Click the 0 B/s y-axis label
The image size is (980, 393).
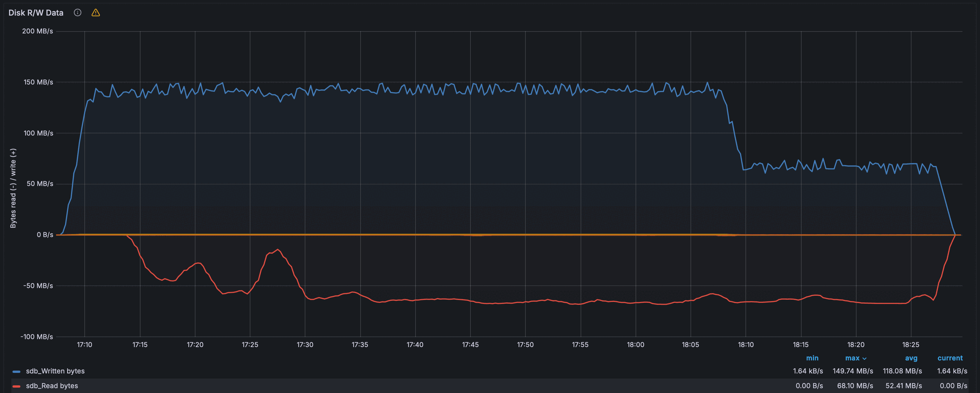click(45, 234)
